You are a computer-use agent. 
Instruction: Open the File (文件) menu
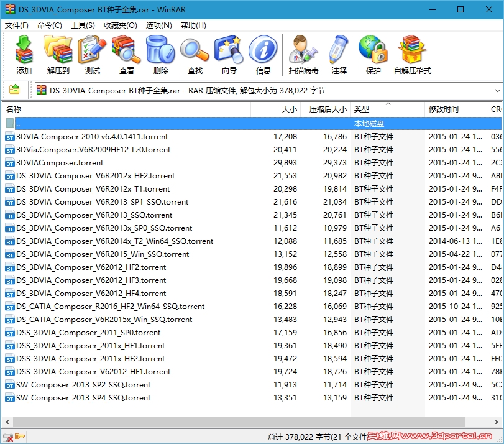pos(16,25)
